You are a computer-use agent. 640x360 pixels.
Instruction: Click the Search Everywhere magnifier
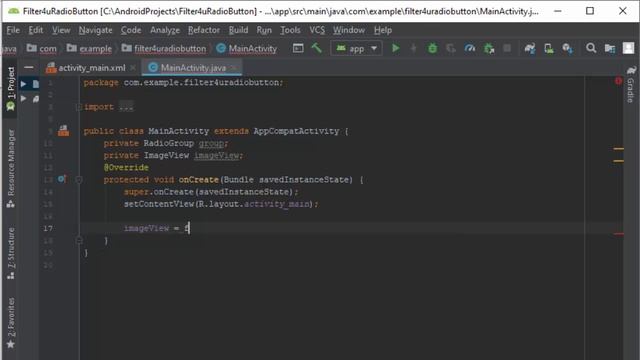coord(591,48)
